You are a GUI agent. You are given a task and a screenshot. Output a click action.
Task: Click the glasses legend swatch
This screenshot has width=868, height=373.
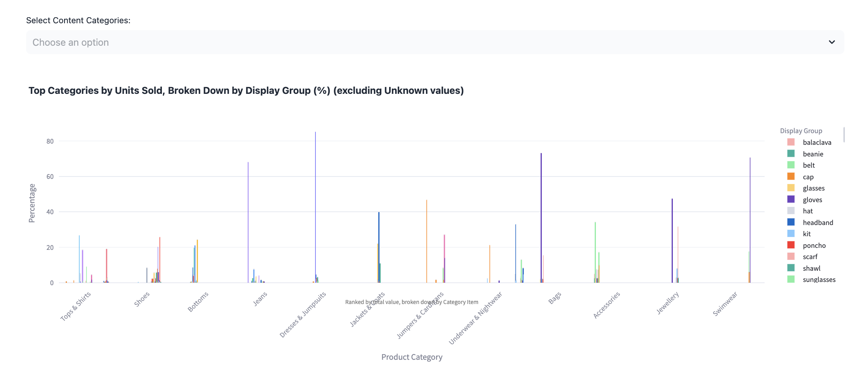click(x=791, y=188)
